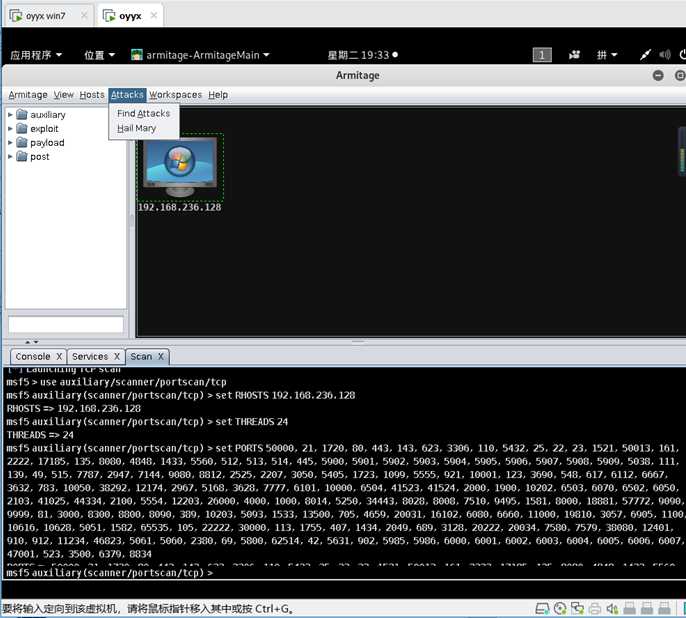Click the exploit folder icon
Screen dimensions: 686x618
pyautogui.click(x=22, y=129)
